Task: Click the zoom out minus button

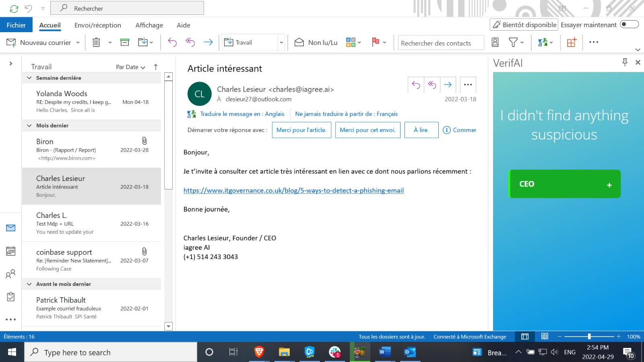Action: [x=559, y=337]
